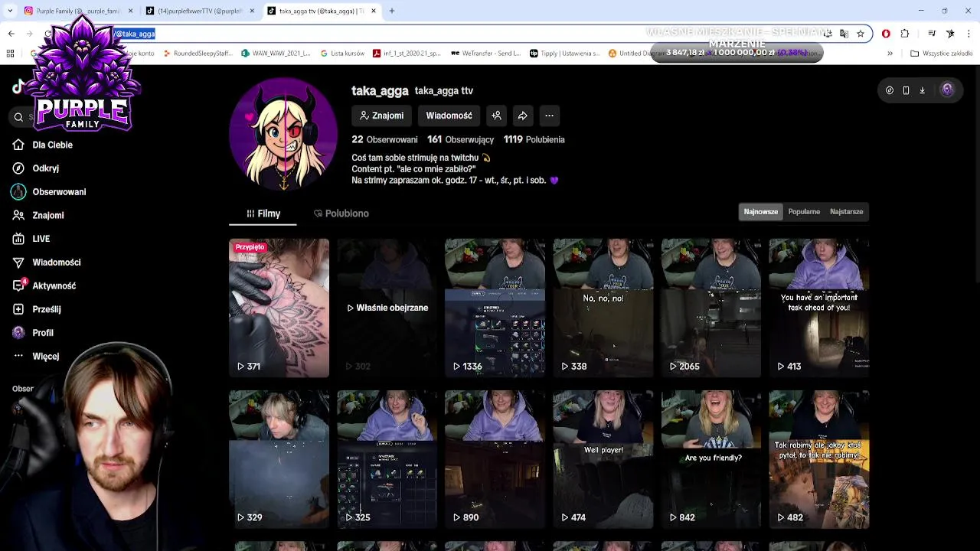Click the 1119 Polubienia count

click(x=534, y=139)
